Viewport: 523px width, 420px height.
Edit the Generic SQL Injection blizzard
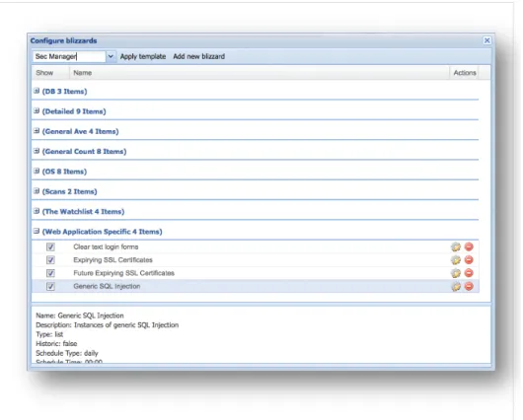point(456,286)
